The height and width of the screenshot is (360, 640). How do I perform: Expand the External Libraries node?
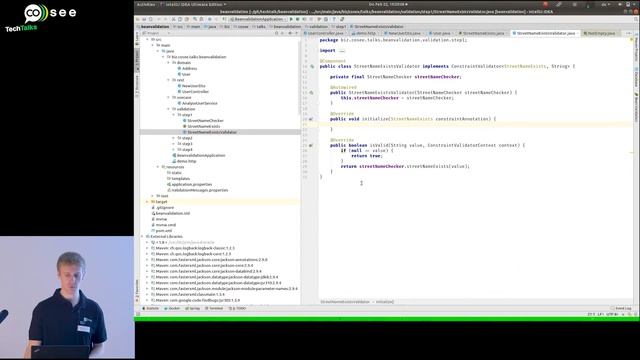click(x=142, y=236)
